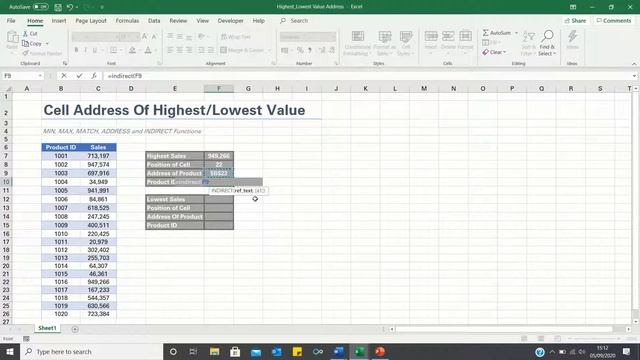
Task: Click the taskbar search box
Action: coord(91,351)
